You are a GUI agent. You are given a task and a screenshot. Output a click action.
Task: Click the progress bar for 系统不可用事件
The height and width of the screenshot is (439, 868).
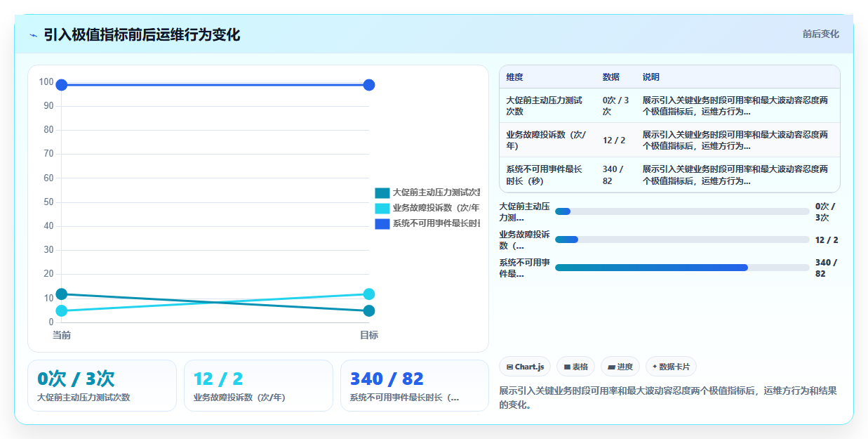pos(682,268)
